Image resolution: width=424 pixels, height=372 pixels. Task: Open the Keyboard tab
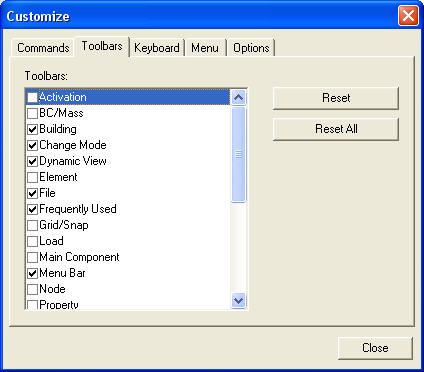point(157,48)
